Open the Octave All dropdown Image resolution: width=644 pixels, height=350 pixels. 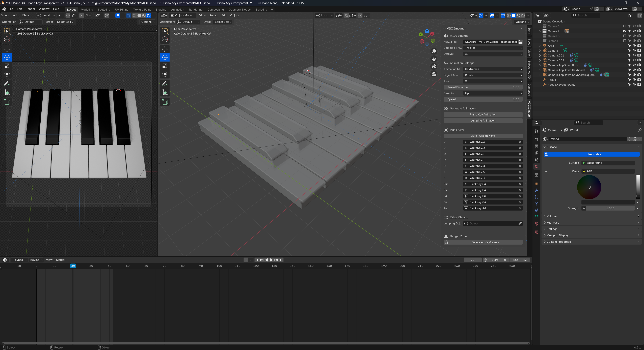click(x=493, y=54)
